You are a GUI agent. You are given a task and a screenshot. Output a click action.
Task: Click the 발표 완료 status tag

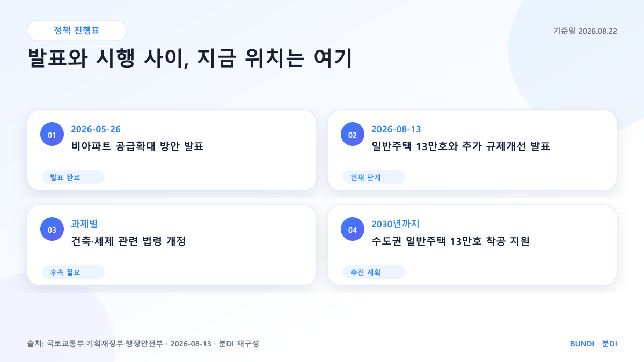pyautogui.click(x=73, y=177)
